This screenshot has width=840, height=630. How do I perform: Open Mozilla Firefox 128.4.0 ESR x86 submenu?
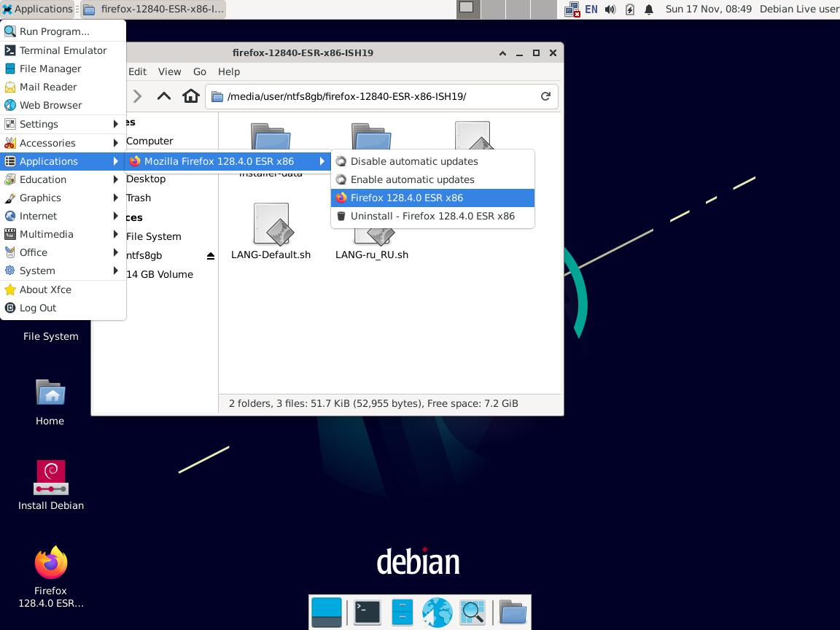coord(227,161)
